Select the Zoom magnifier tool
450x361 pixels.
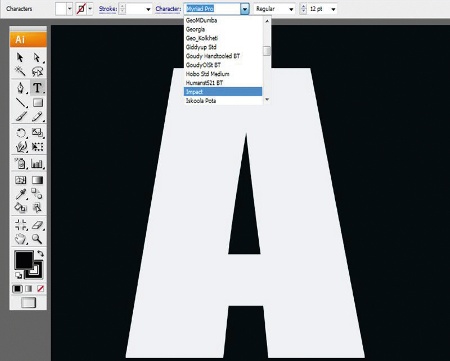pyautogui.click(x=37, y=239)
